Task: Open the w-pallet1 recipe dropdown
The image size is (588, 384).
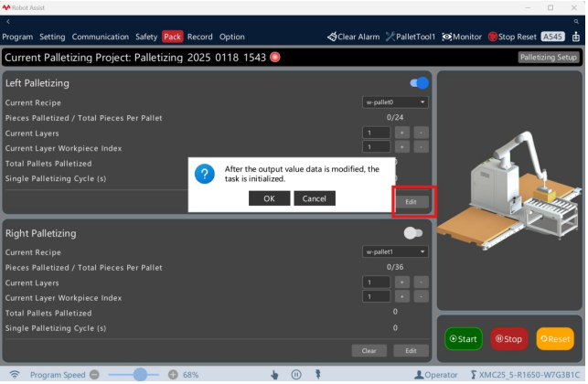Action: click(395, 251)
